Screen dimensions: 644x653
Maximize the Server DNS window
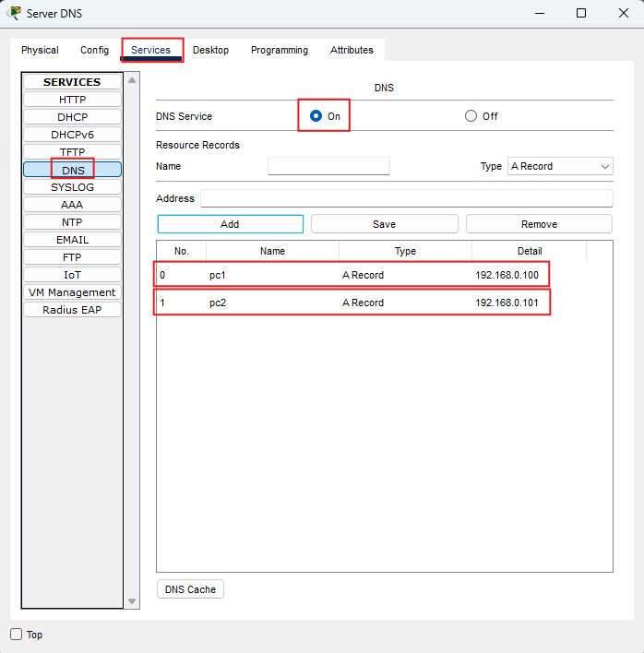click(581, 13)
